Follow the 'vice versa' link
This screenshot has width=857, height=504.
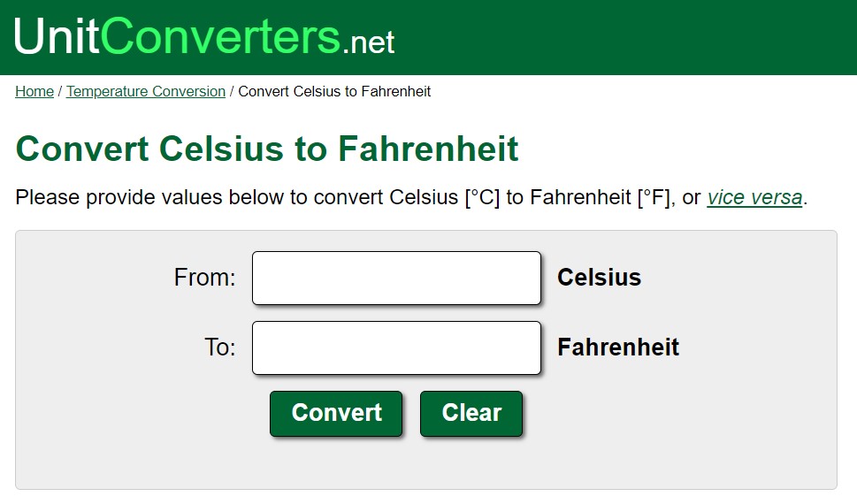pos(754,197)
